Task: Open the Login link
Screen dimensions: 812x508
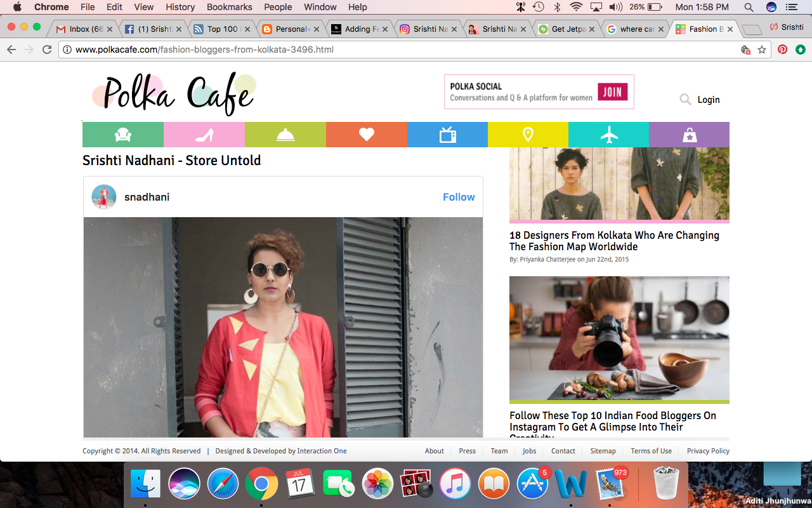Action: point(709,100)
